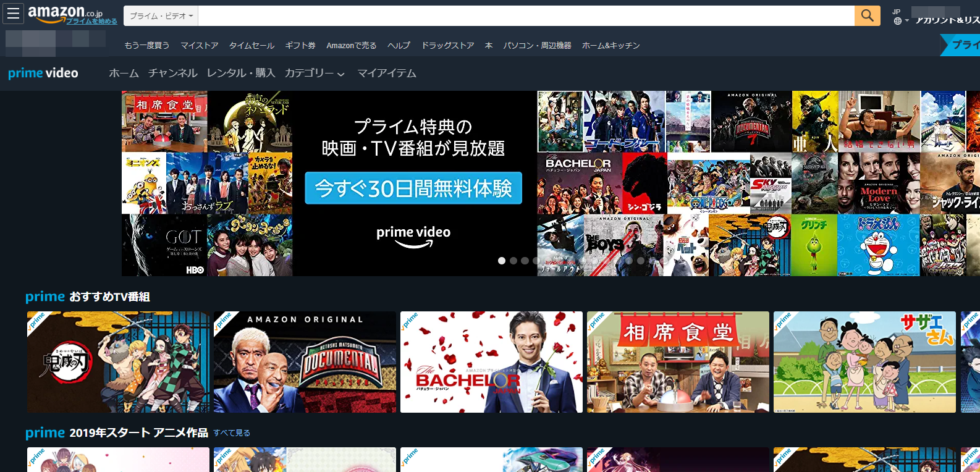The image size is (980, 472).
Task: Go to マイストア
Action: pyautogui.click(x=199, y=45)
